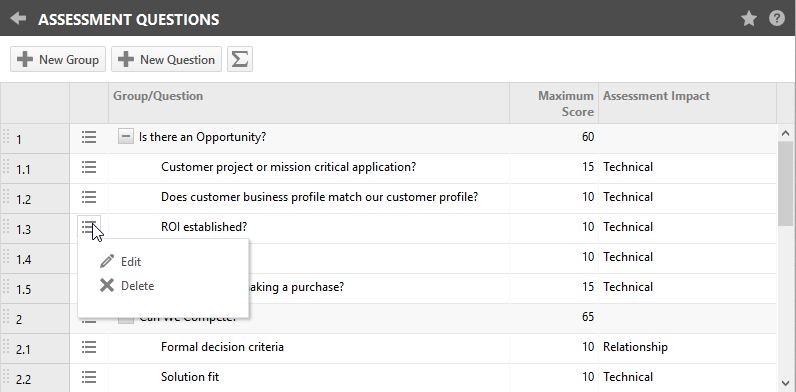
Task: Open row menu for 'Is there an Opportunity?'
Action: coord(89,137)
